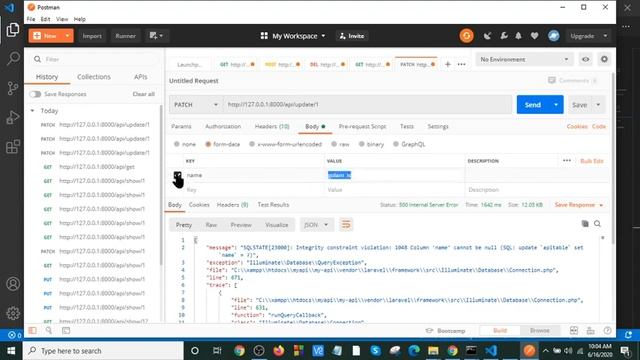Toggle the Save Responses switch
Viewport: 640px width, 360px height.
coord(35,94)
